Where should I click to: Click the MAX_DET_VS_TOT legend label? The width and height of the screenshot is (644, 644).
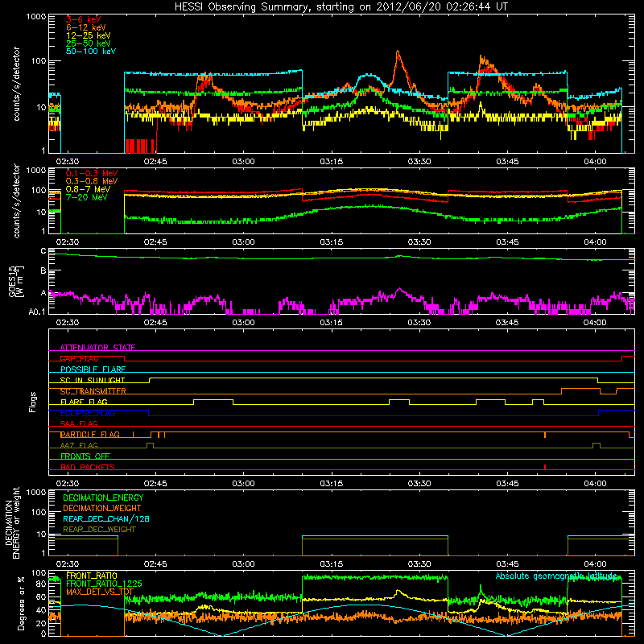(100, 592)
